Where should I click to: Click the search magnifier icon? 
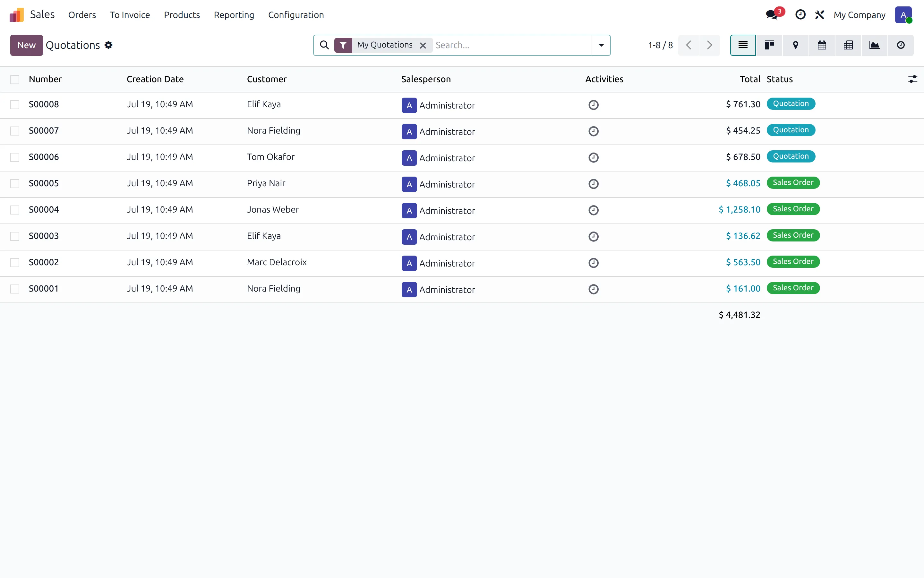pos(324,45)
